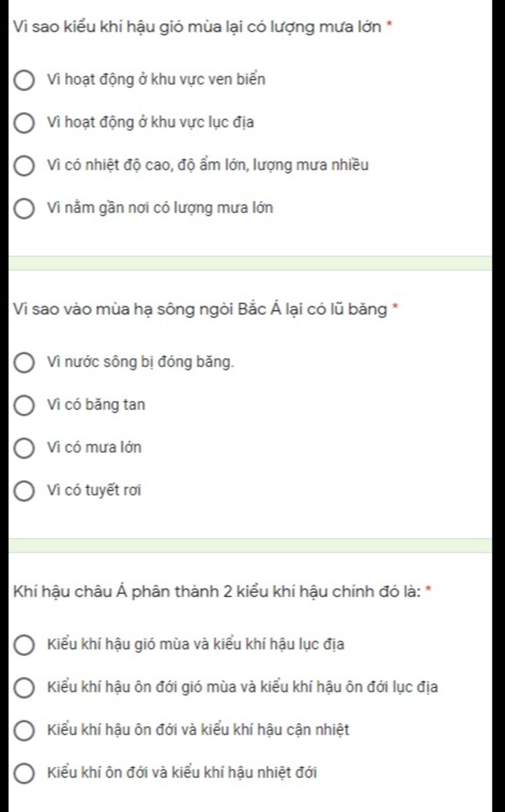Screen dimensions: 505x812
Task: Click label text 'Vì có băng tan'
Action: tap(96, 405)
